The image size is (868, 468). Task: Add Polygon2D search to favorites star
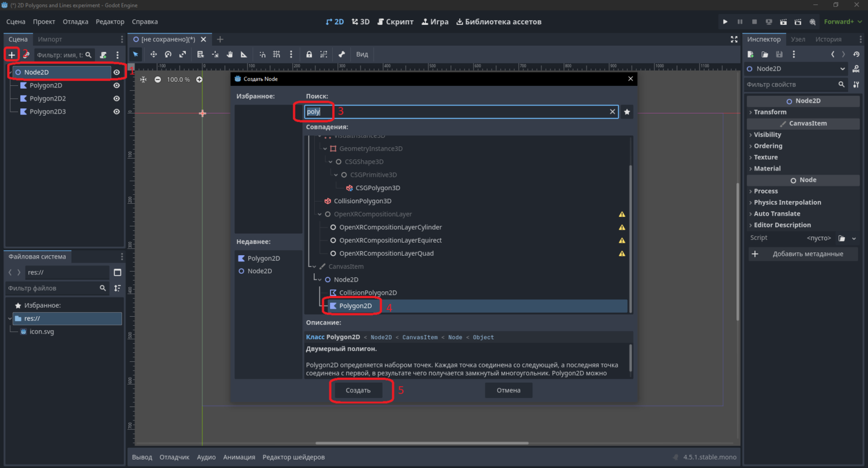click(627, 112)
